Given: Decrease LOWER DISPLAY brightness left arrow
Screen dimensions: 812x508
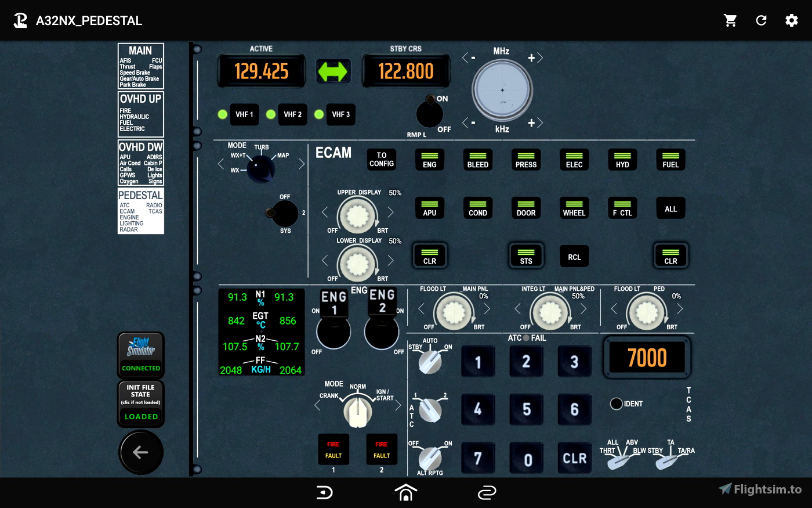Looking at the screenshot, I should pos(325,260).
